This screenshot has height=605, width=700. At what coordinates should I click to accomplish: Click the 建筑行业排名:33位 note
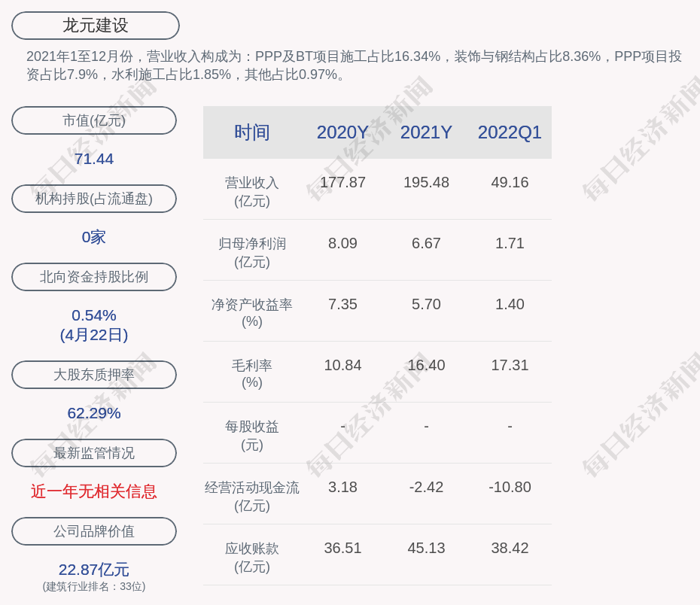[94, 586]
